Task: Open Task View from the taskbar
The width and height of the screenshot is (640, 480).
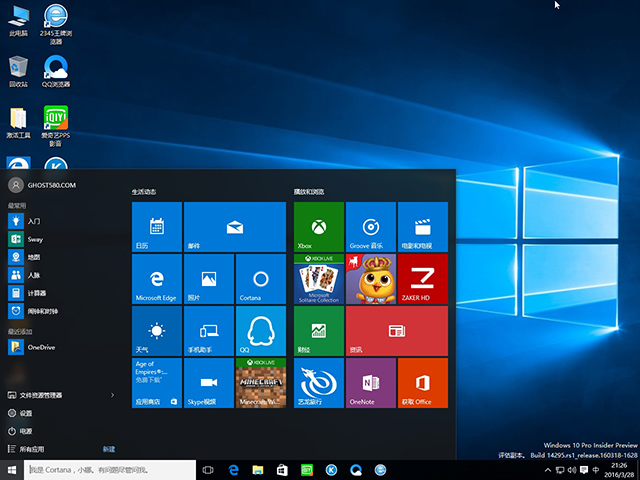Action: tap(209, 469)
